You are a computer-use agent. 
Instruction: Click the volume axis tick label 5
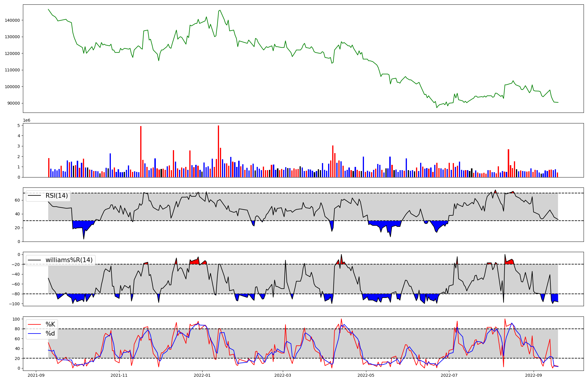[x=19, y=125]
